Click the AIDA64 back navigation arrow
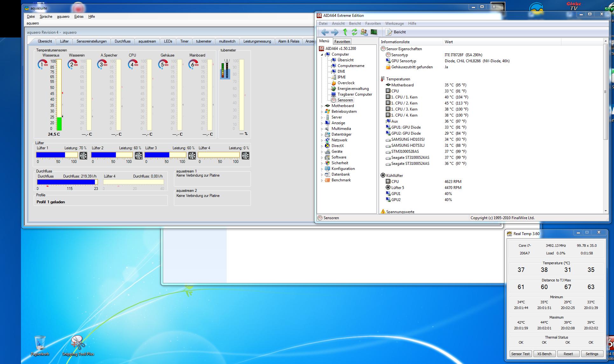Screen dimensions: 614x364 coord(325,32)
